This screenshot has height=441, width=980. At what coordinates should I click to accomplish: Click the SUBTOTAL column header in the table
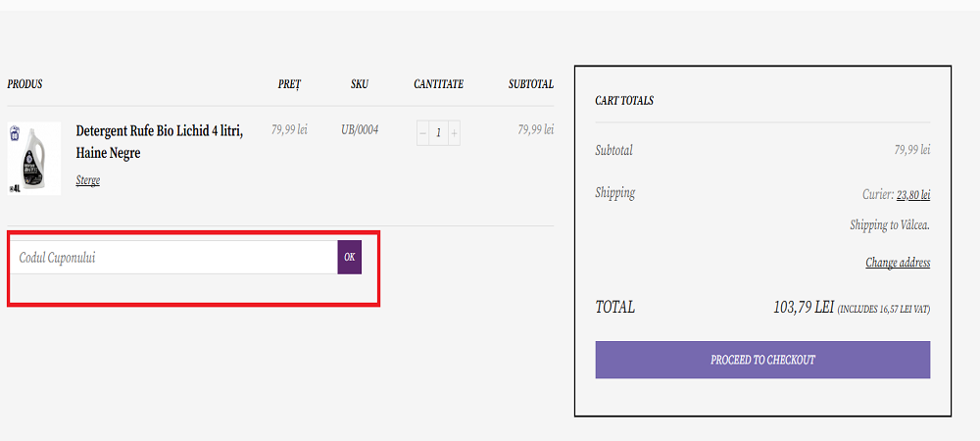click(530, 84)
